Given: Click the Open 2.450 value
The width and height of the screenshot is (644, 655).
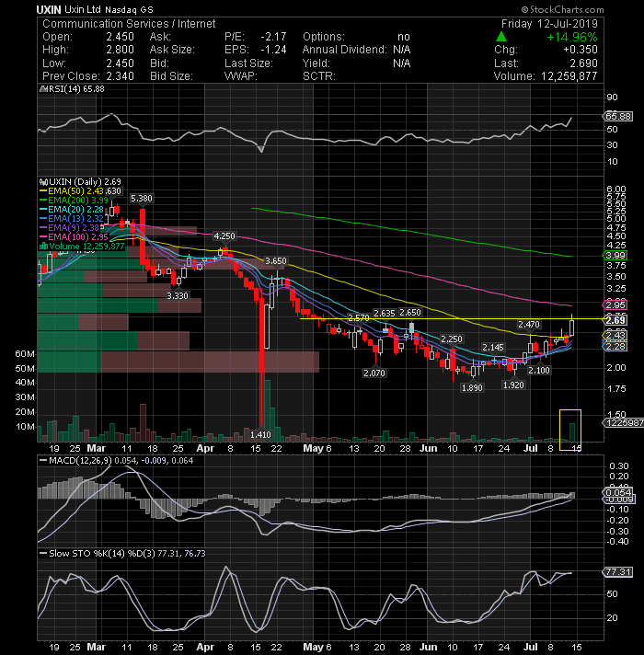Looking at the screenshot, I should pos(120,37).
